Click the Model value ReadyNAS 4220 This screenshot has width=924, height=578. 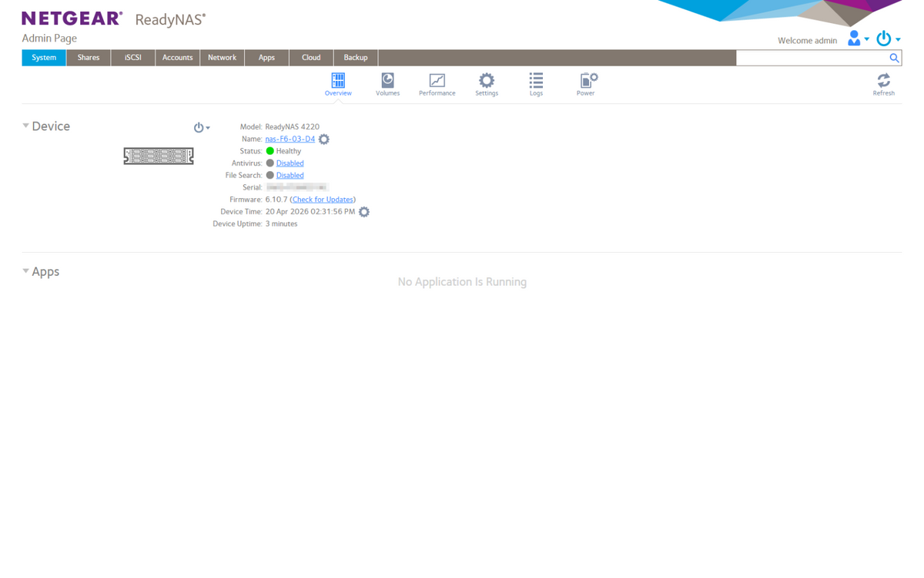pyautogui.click(x=292, y=127)
